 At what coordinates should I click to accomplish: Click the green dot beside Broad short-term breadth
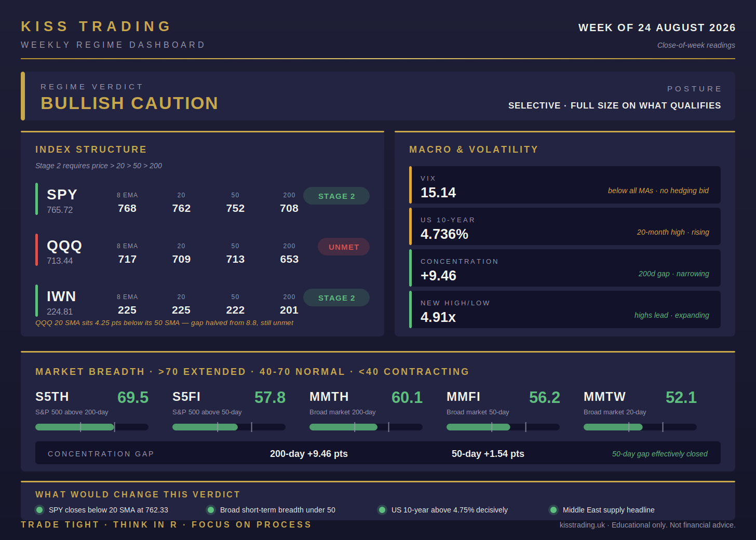pyautogui.click(x=211, y=510)
